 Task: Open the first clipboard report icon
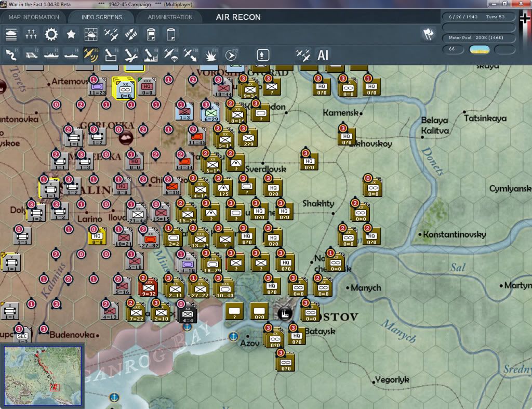tap(151, 35)
